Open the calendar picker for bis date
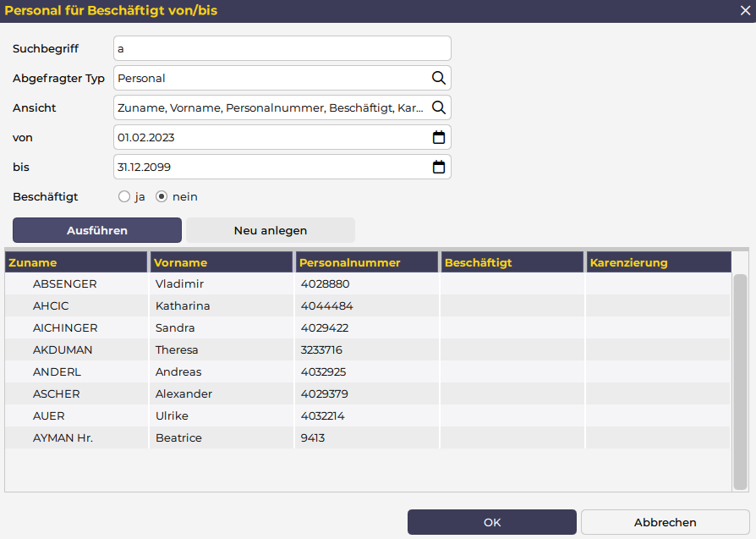The width and height of the screenshot is (756, 539). 438,167
